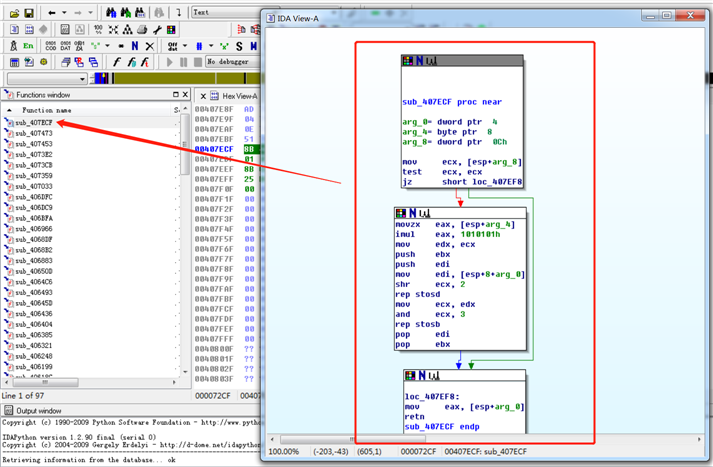Select sub_407473 in Functions window

pyautogui.click(x=34, y=133)
